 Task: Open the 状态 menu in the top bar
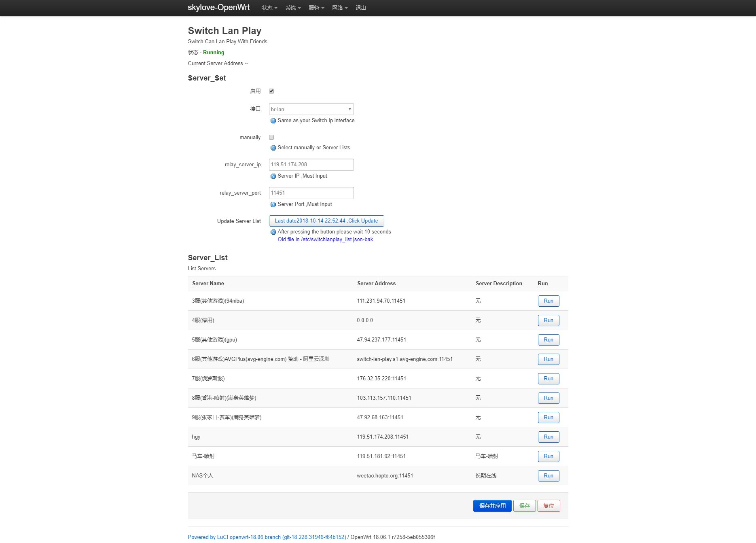pyautogui.click(x=269, y=8)
